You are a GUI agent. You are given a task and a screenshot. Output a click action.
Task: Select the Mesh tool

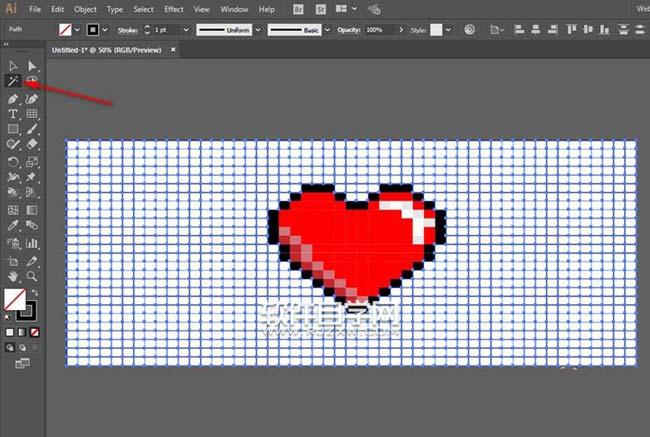pyautogui.click(x=13, y=210)
